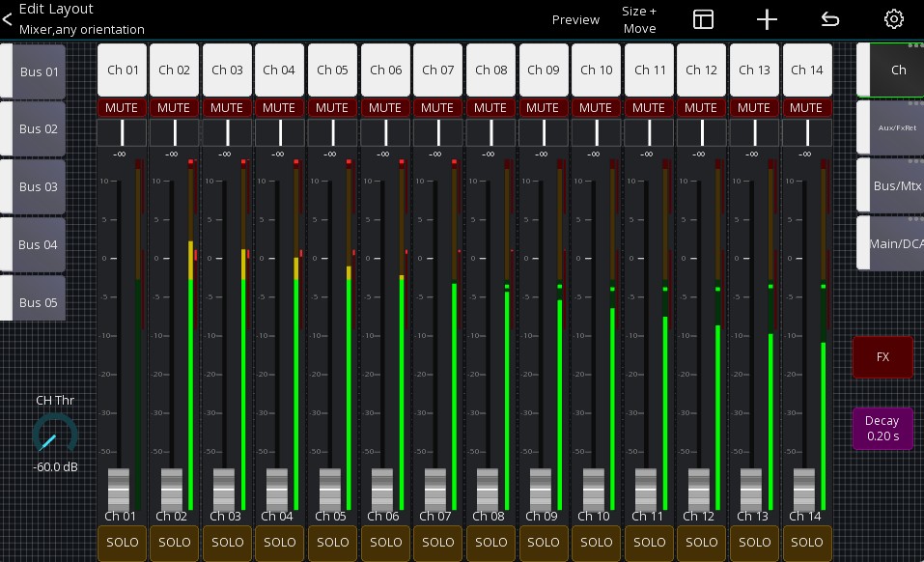Mute channel Ch 13

[754, 108]
